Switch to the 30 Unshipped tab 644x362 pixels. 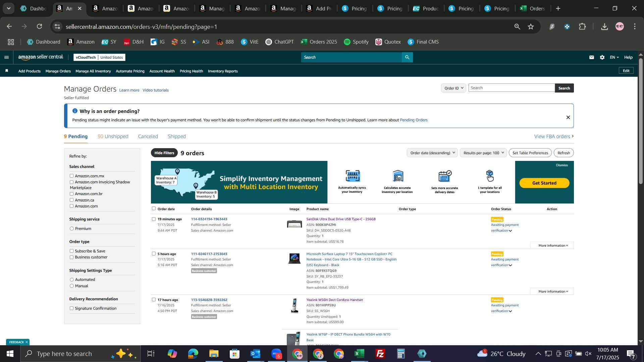click(113, 136)
